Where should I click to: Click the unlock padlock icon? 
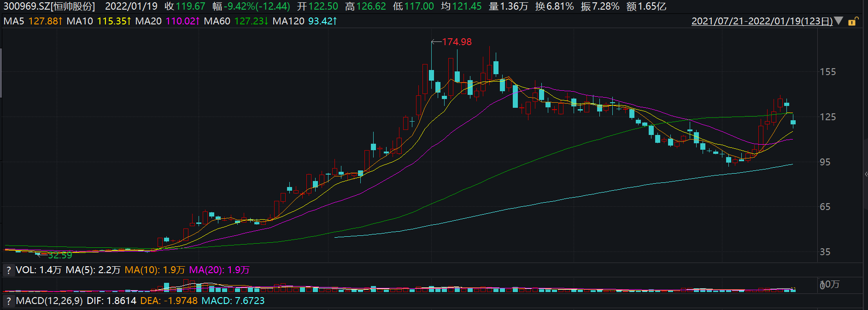click(853, 21)
